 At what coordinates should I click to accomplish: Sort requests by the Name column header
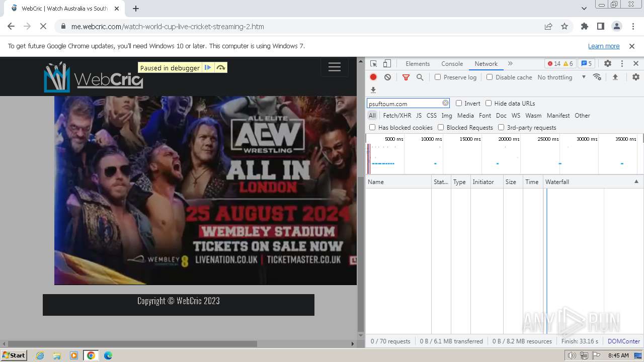pos(398,182)
